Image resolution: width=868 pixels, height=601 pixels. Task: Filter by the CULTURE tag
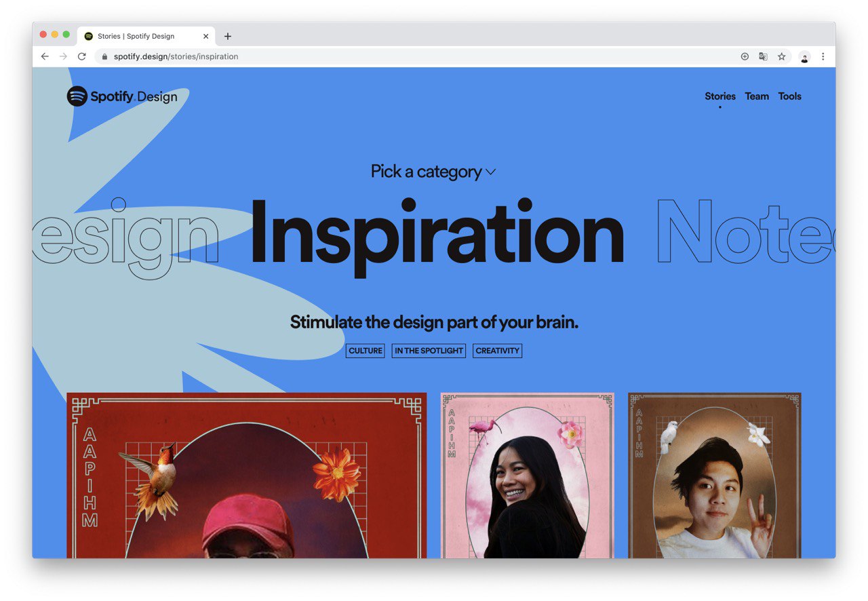[365, 351]
